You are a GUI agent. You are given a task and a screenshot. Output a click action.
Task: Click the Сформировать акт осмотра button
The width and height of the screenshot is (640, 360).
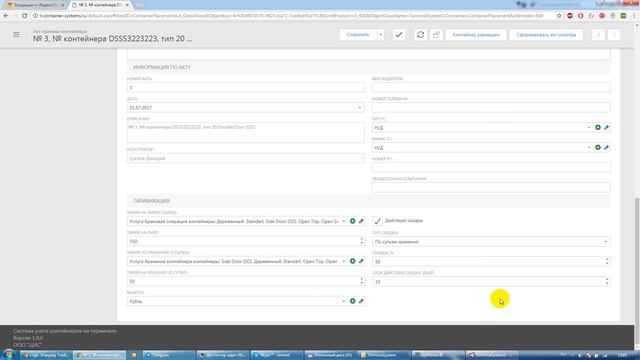tap(546, 35)
